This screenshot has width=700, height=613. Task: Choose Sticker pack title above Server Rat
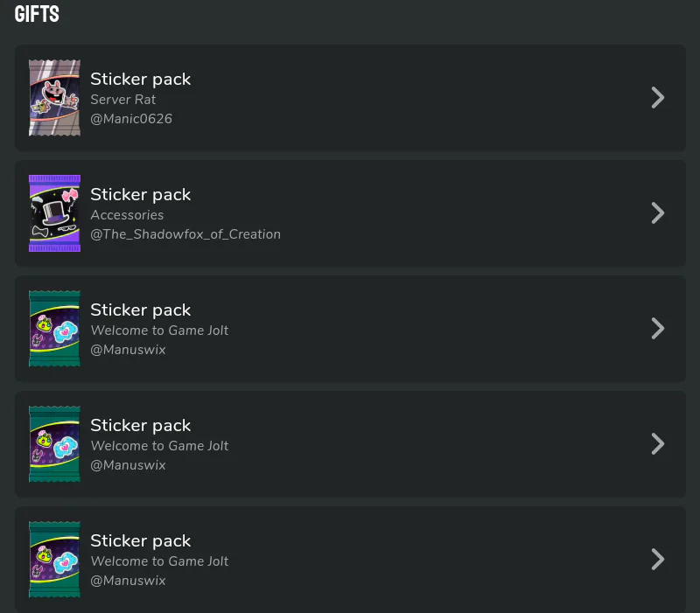(x=141, y=80)
